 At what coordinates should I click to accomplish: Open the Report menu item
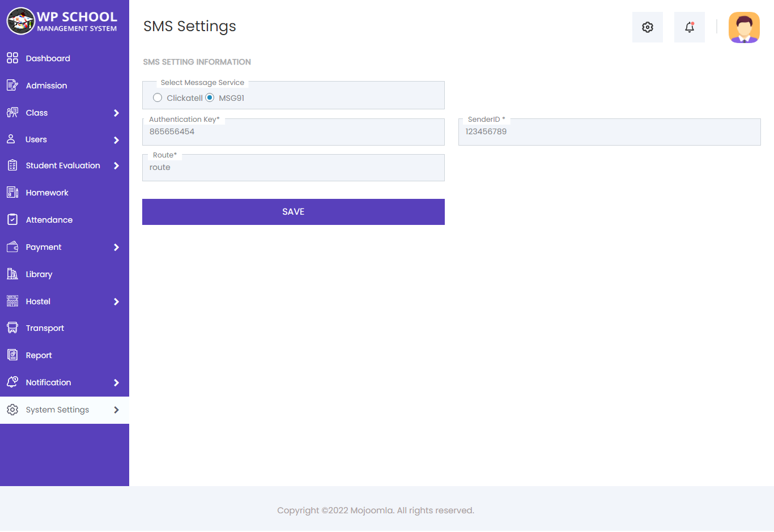click(65, 355)
